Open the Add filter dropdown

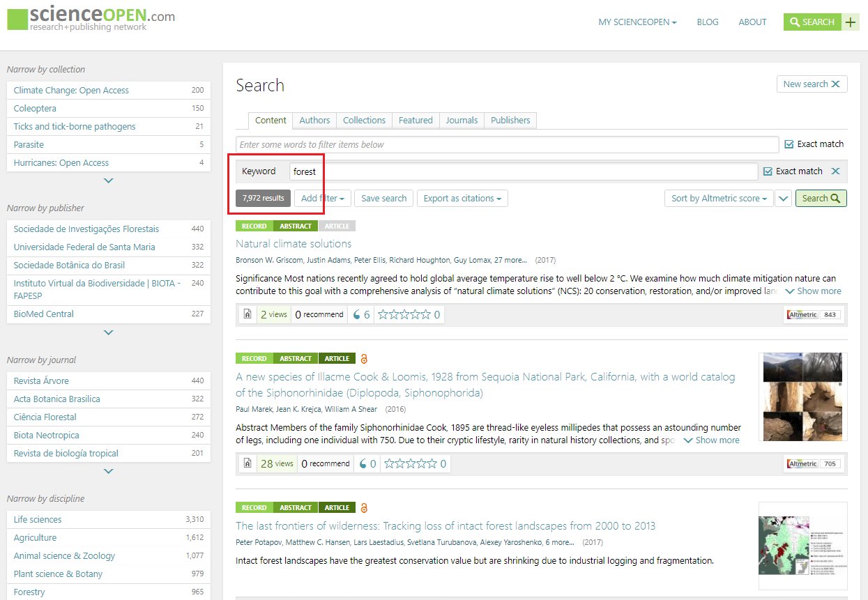click(x=322, y=199)
